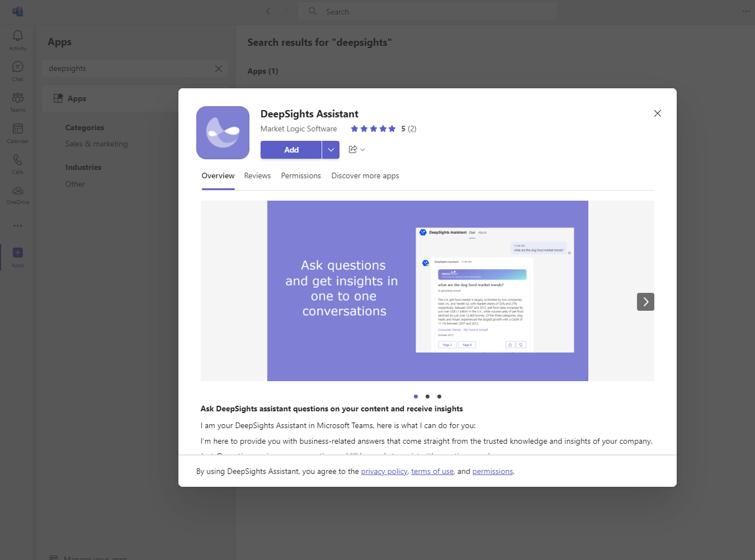This screenshot has width=755, height=560.
Task: Switch to the Reviews tab
Action: click(x=257, y=176)
